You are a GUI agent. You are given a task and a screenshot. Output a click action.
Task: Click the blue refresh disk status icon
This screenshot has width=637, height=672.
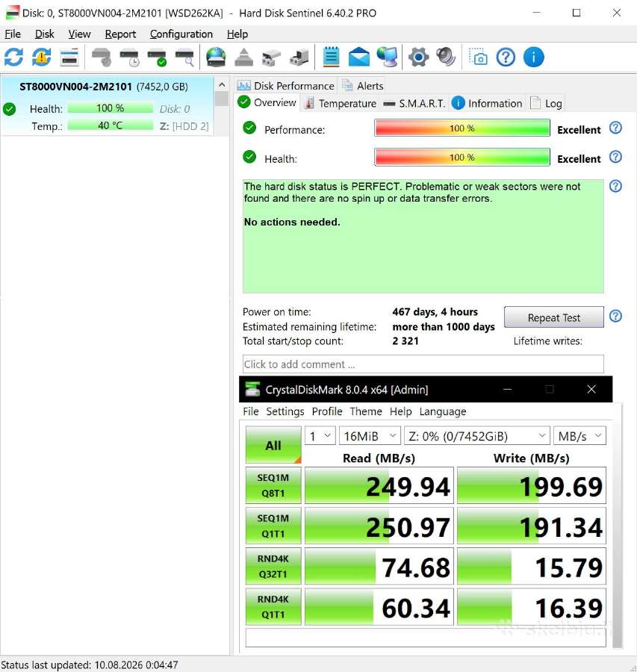point(13,57)
